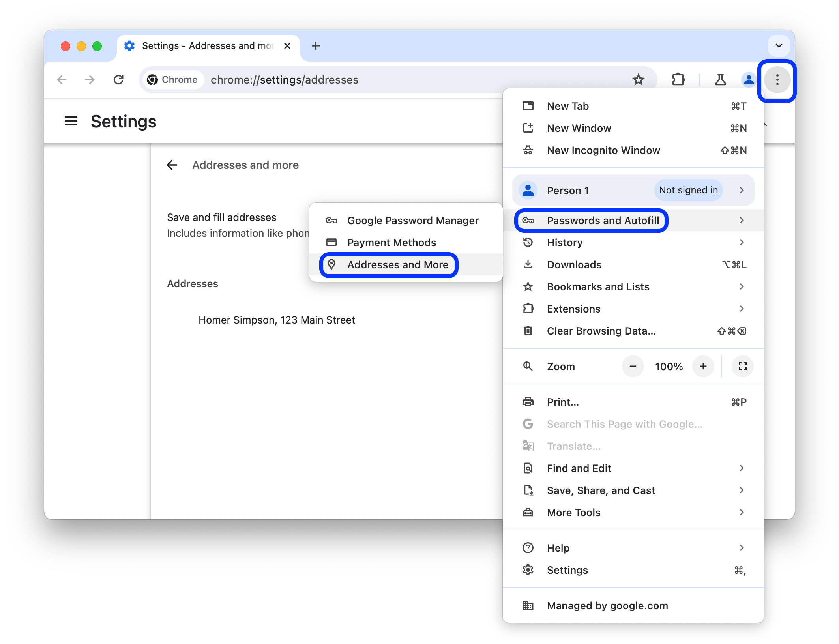Open the Managed by google.com link
Image resolution: width=839 pixels, height=644 pixels.
click(x=607, y=606)
